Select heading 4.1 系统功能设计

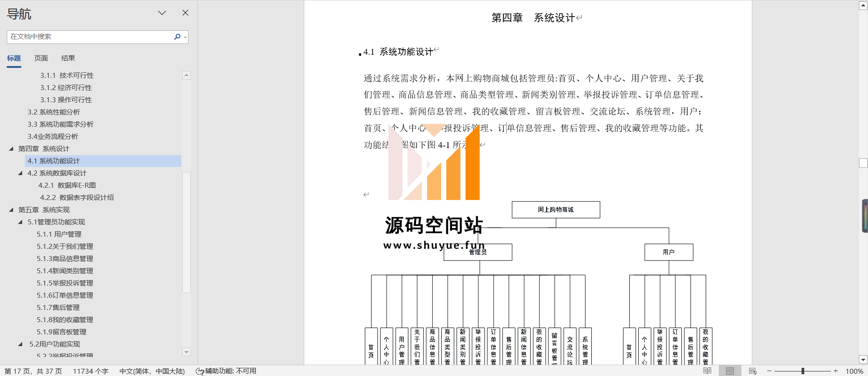tap(103, 161)
